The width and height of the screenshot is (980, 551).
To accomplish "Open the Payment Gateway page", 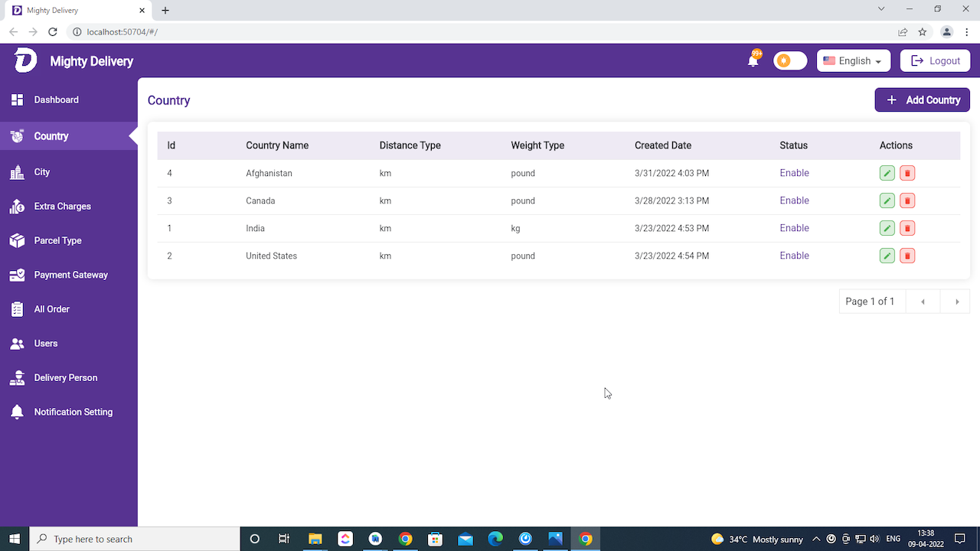I will [70, 275].
